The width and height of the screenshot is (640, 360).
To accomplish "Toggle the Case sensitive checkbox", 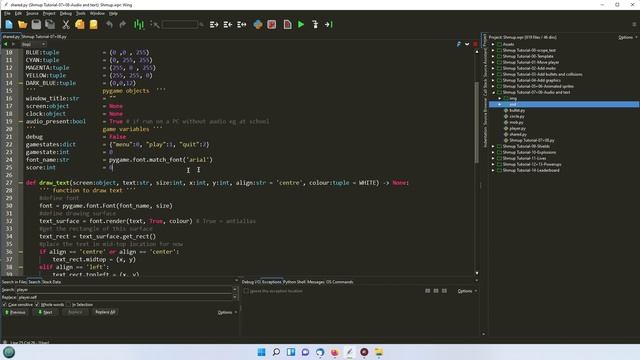I will tap(4, 304).
